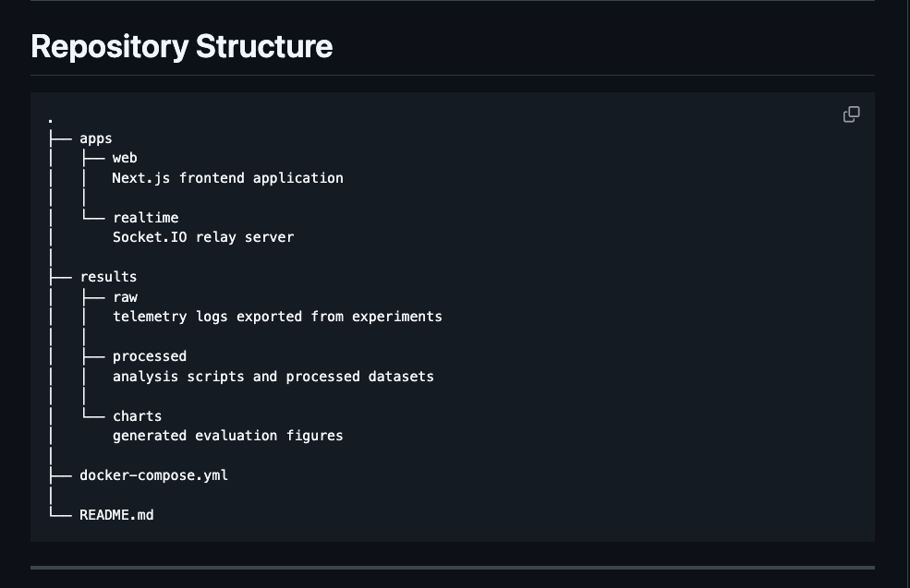Image resolution: width=910 pixels, height=588 pixels.
Task: Click the telemetry logs description text
Action: click(277, 317)
